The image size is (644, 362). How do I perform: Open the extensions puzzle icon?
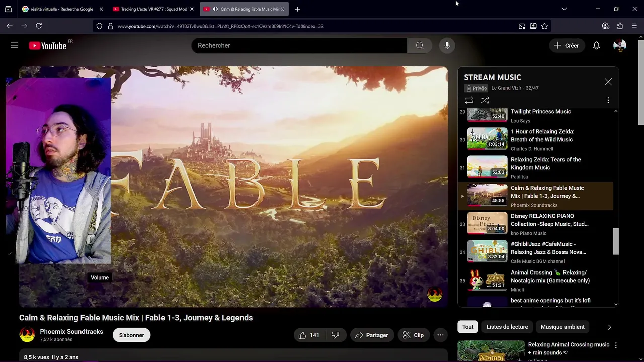pos(620,26)
